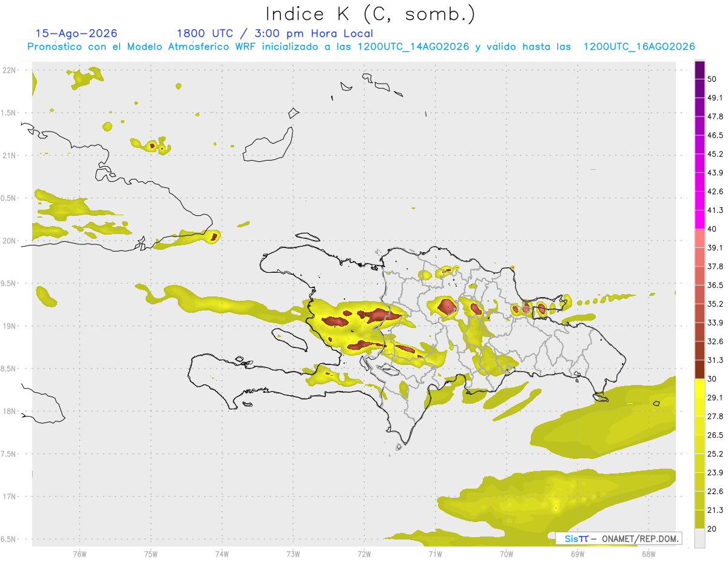Click the legend value "20" at bottom

click(x=712, y=529)
